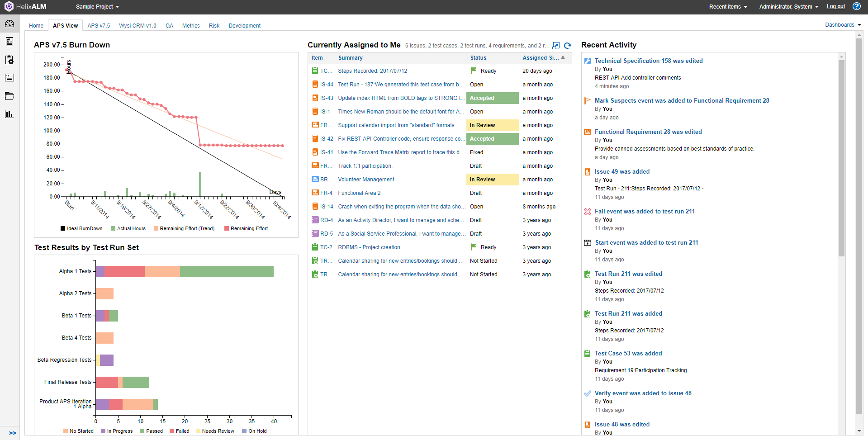Click the Log out link
The width and height of the screenshot is (868, 440).
pyautogui.click(x=835, y=6)
